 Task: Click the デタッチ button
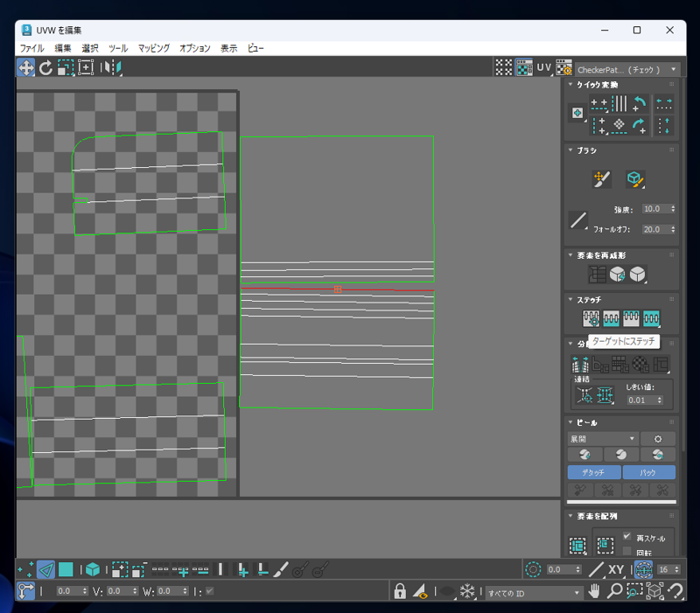594,472
